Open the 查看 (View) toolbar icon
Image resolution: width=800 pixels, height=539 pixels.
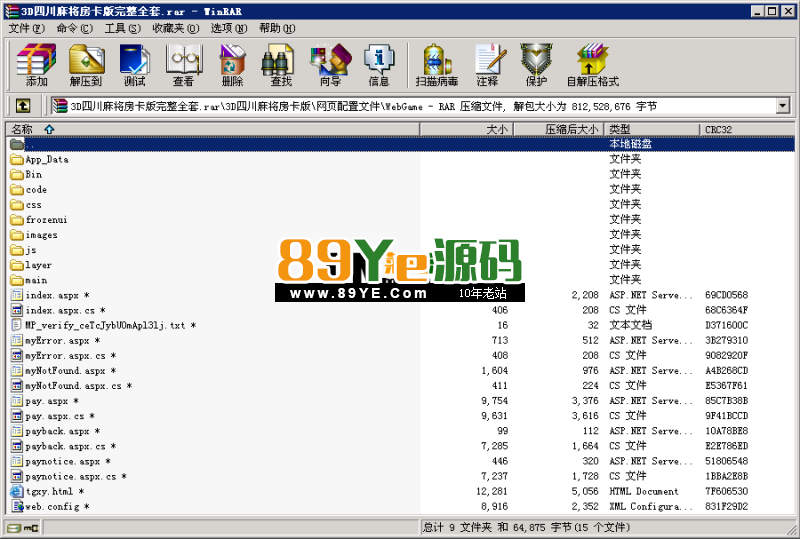click(x=183, y=65)
